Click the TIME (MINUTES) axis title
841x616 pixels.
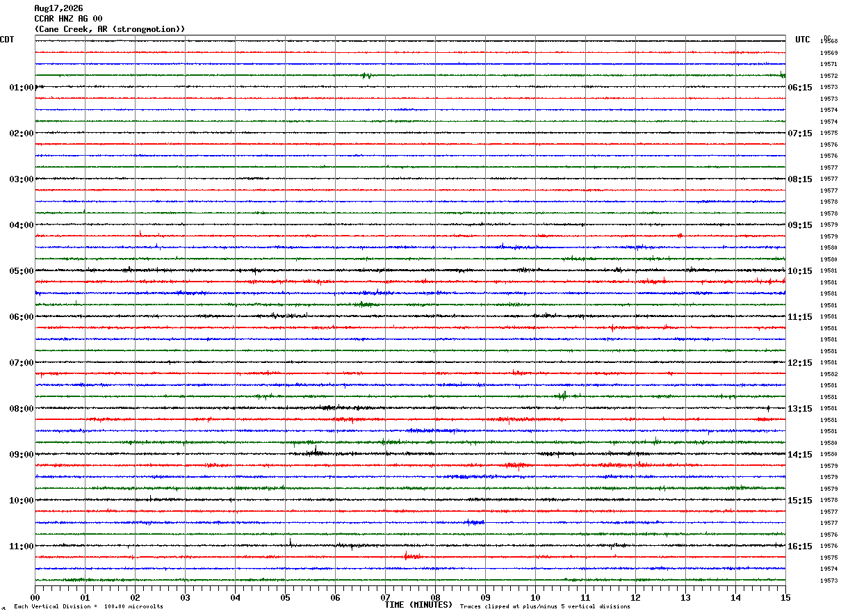pyautogui.click(x=418, y=605)
